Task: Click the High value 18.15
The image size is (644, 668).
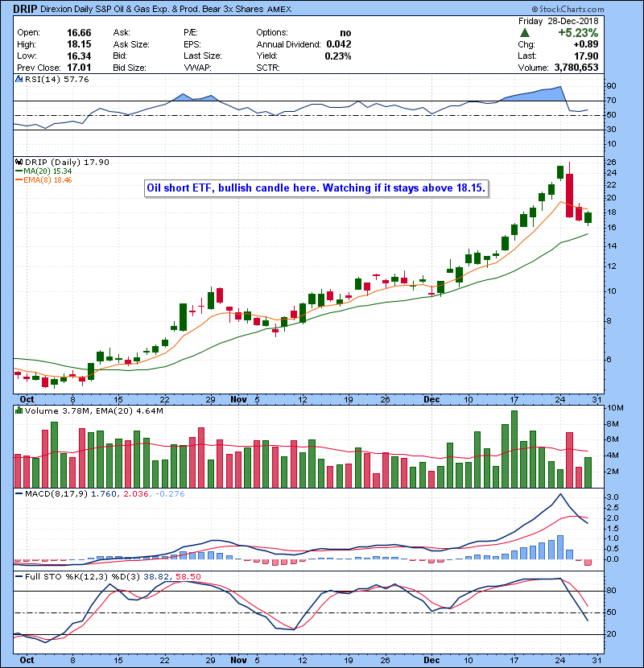Action: click(79, 44)
